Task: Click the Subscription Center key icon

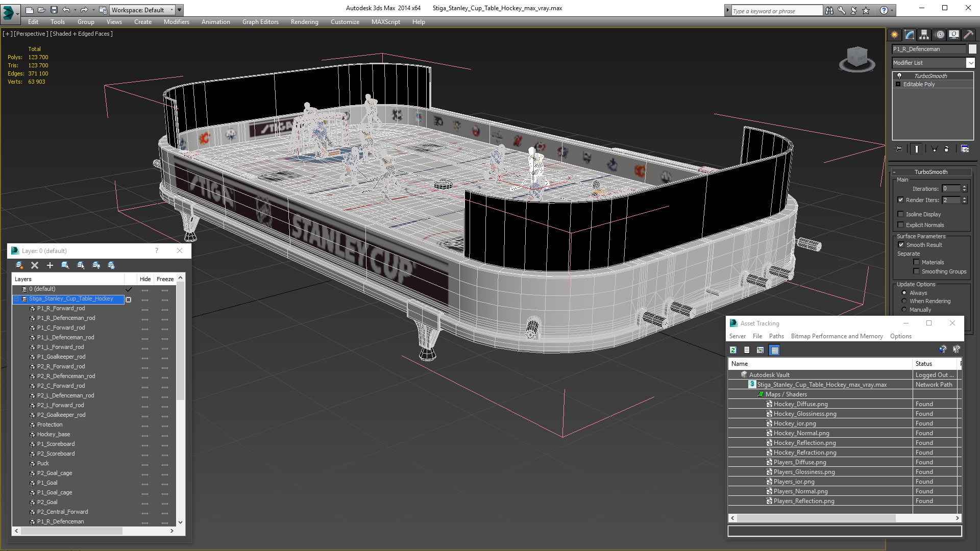Action: 842,10
